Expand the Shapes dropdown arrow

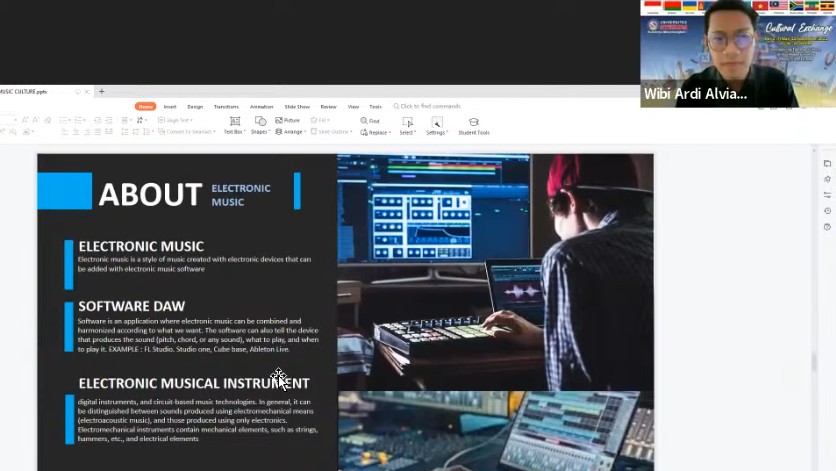[269, 132]
